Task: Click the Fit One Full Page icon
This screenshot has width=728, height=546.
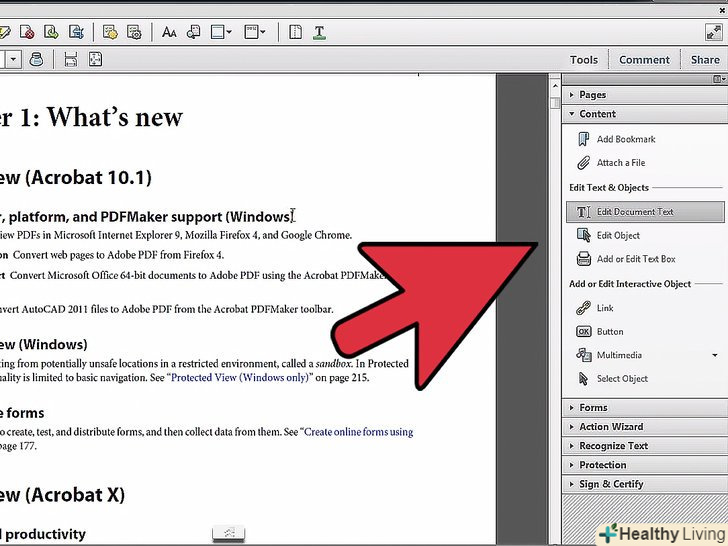Action: click(x=95, y=59)
